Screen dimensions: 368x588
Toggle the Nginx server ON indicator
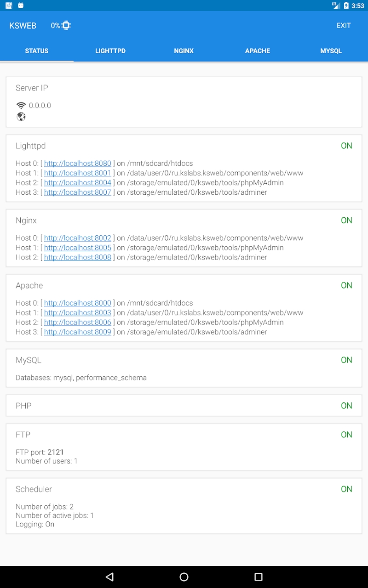346,220
